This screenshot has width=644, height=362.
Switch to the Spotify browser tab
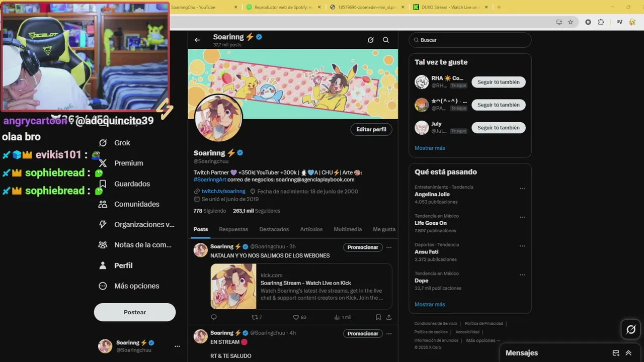coord(283,7)
